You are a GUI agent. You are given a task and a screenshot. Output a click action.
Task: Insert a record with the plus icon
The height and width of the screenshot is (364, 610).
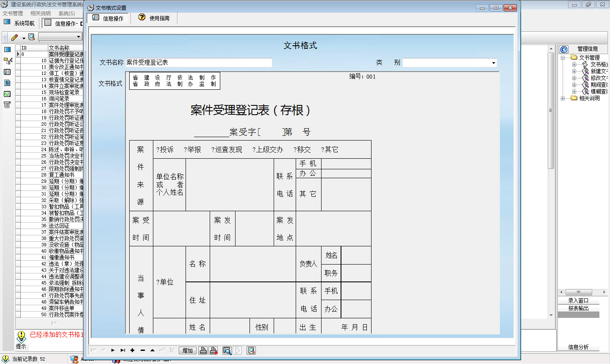(x=133, y=350)
